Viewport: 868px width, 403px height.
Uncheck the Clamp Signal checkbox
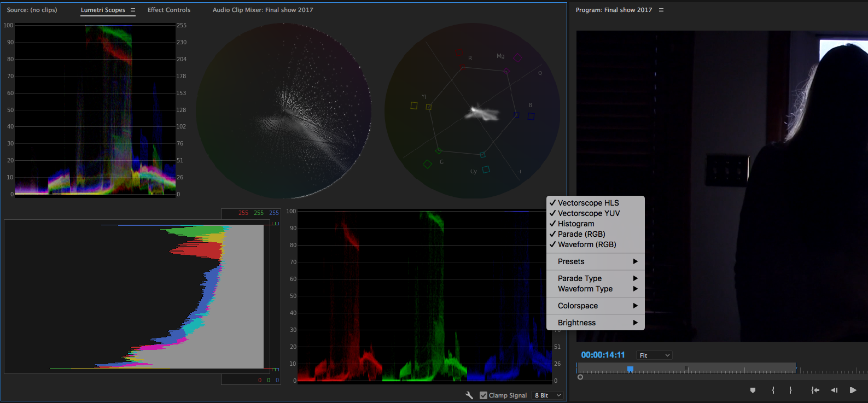pos(483,395)
